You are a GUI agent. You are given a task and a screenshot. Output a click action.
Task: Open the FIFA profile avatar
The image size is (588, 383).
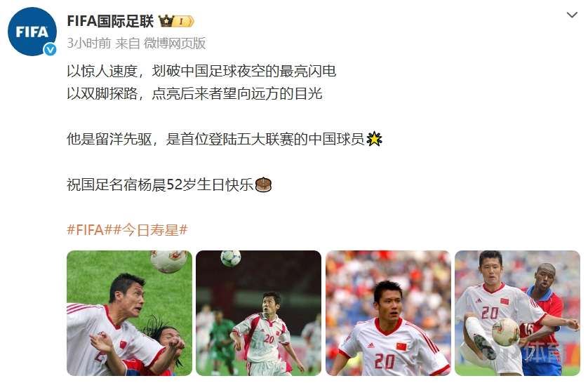point(32,32)
